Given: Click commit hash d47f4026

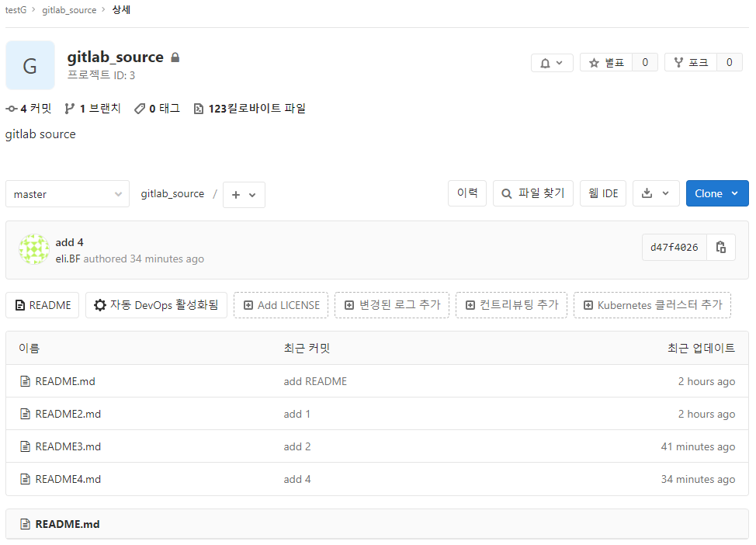Looking at the screenshot, I should click(674, 248).
